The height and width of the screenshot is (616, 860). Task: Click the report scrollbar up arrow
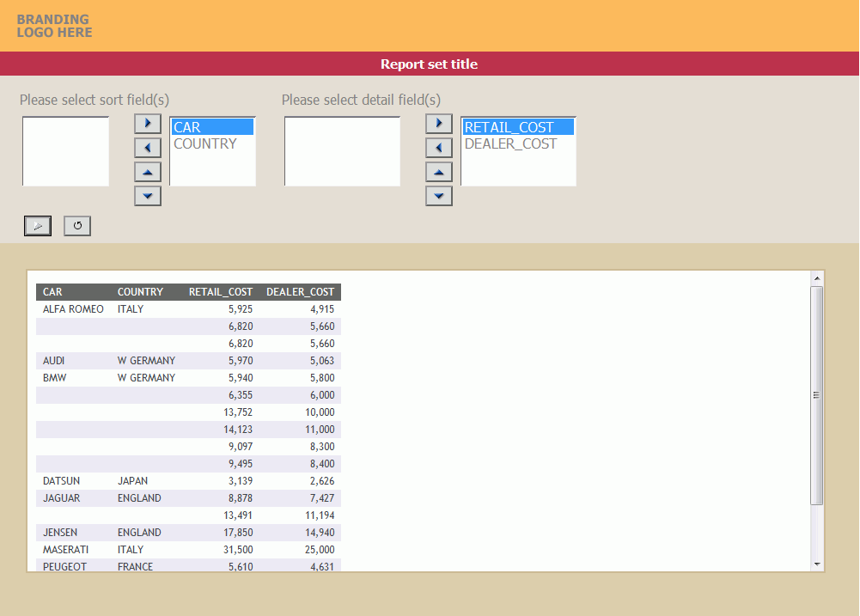pyautogui.click(x=817, y=278)
